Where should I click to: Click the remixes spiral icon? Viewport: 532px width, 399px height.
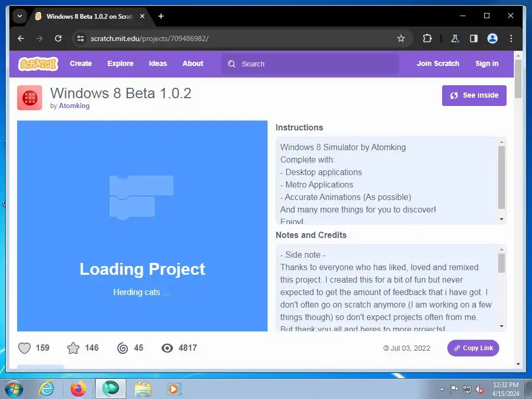pyautogui.click(x=123, y=348)
